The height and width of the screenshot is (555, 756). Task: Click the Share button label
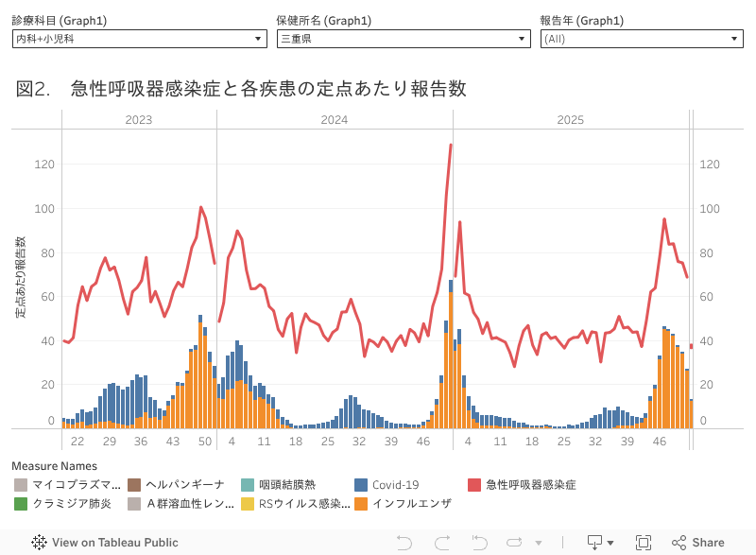pyautogui.click(x=708, y=543)
